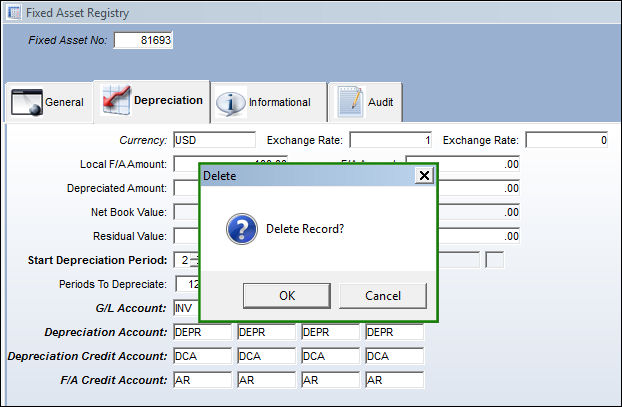Screen dimensions: 622x407
Task: Click the small empty box on the Start Depreciation Period row
Action: 494,260
